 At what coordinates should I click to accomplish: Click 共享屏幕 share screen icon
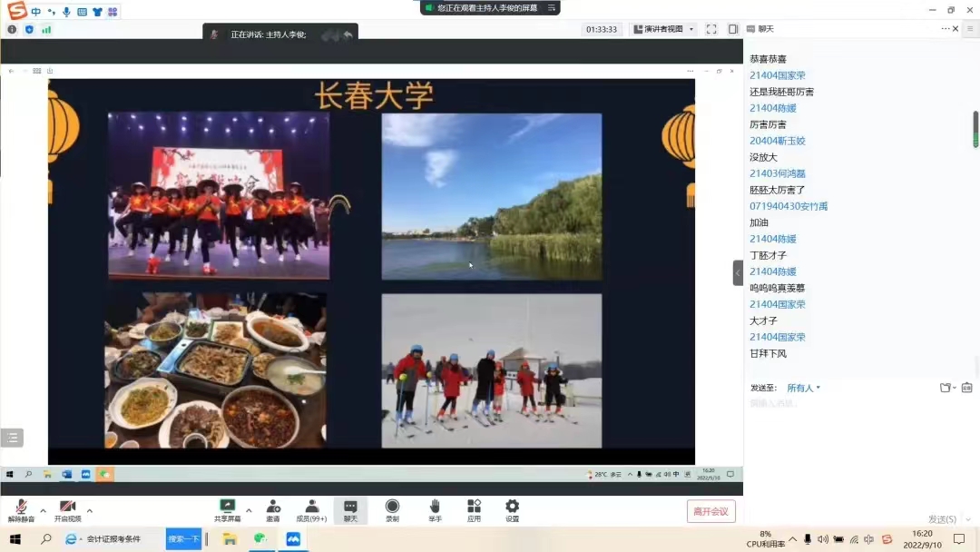coord(227,510)
